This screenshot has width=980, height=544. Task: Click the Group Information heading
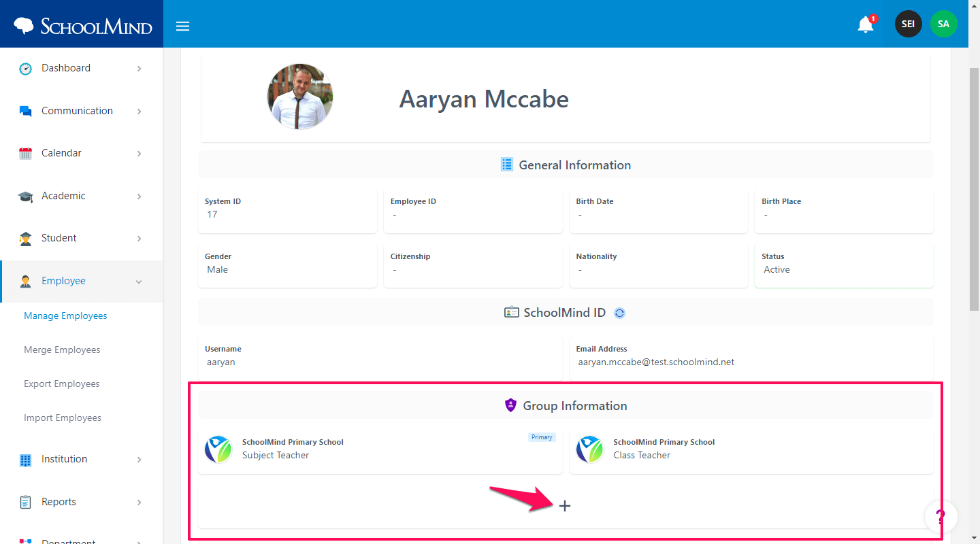pyautogui.click(x=575, y=406)
